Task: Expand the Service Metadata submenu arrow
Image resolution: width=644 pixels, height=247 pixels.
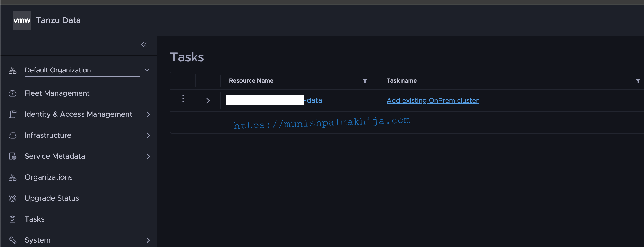Action: click(148, 156)
